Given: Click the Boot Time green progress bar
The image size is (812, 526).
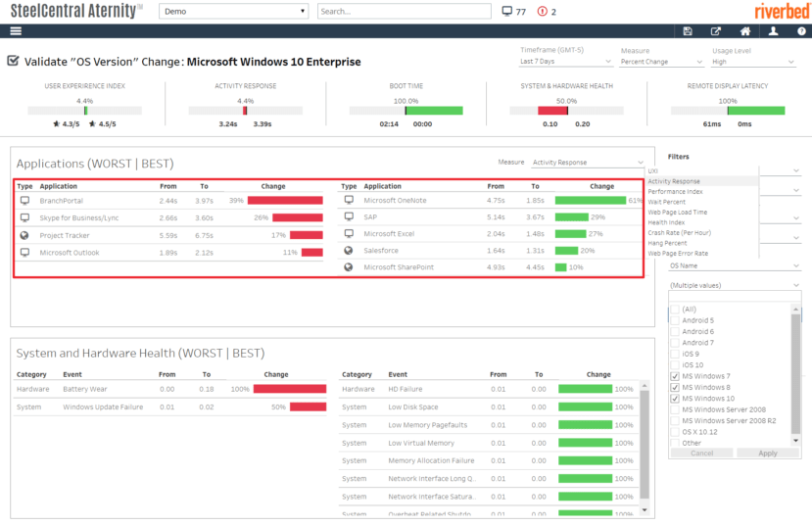Looking at the screenshot, I should (434, 111).
